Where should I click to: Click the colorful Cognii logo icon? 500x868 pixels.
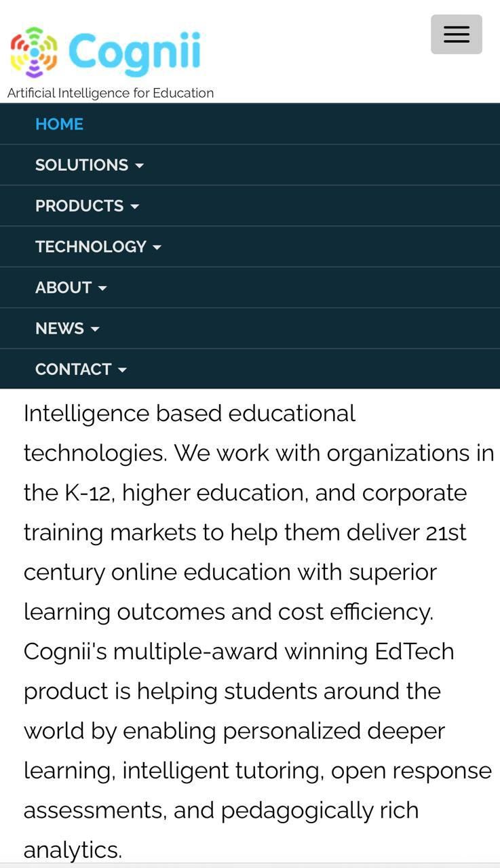tap(34, 52)
